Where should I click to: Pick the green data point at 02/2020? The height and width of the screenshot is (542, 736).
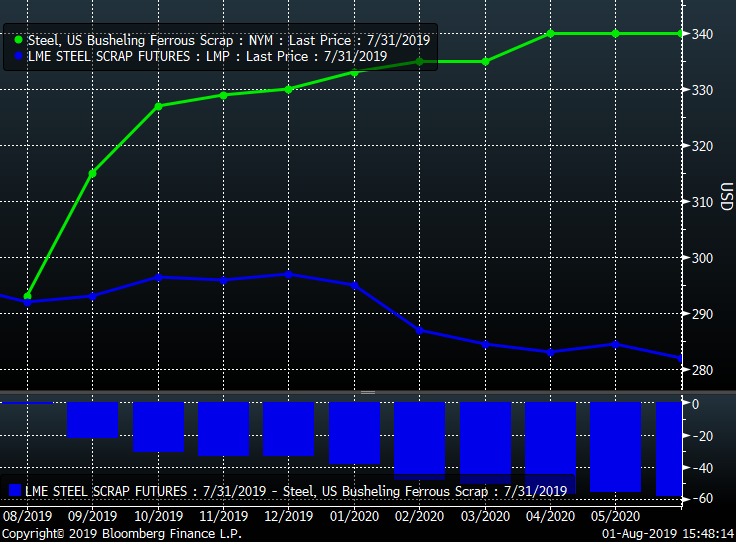[x=419, y=61]
